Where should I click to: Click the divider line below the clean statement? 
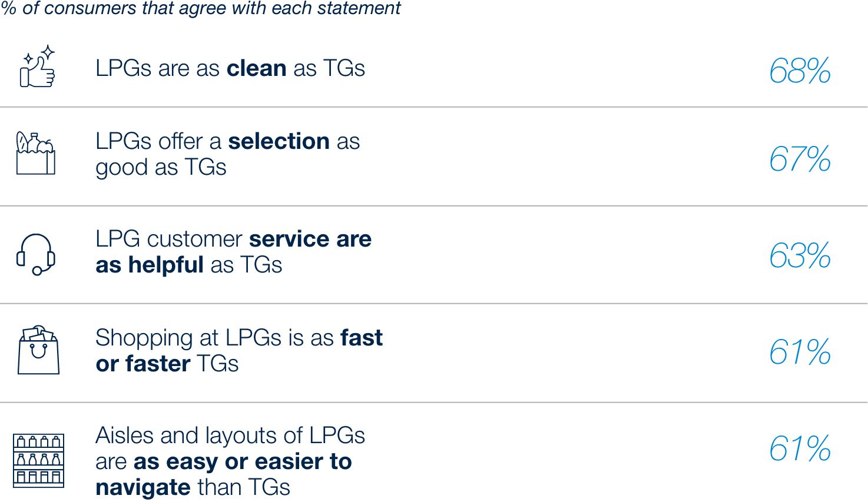(x=433, y=107)
